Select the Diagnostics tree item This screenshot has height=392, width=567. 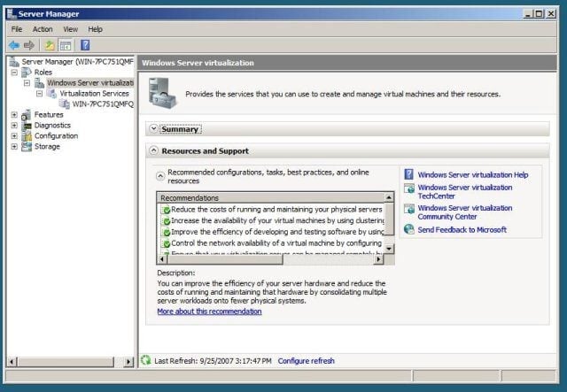click(x=52, y=126)
